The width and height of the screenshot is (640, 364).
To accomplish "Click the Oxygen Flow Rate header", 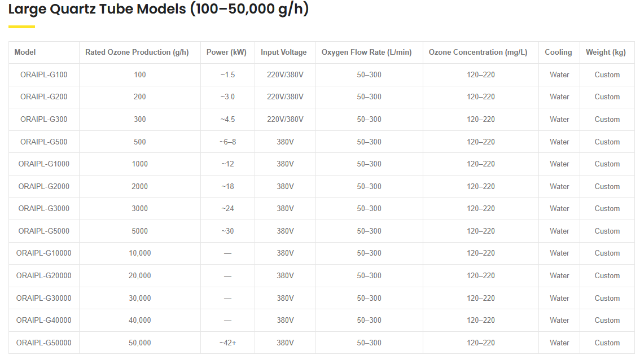I will click(x=367, y=52).
